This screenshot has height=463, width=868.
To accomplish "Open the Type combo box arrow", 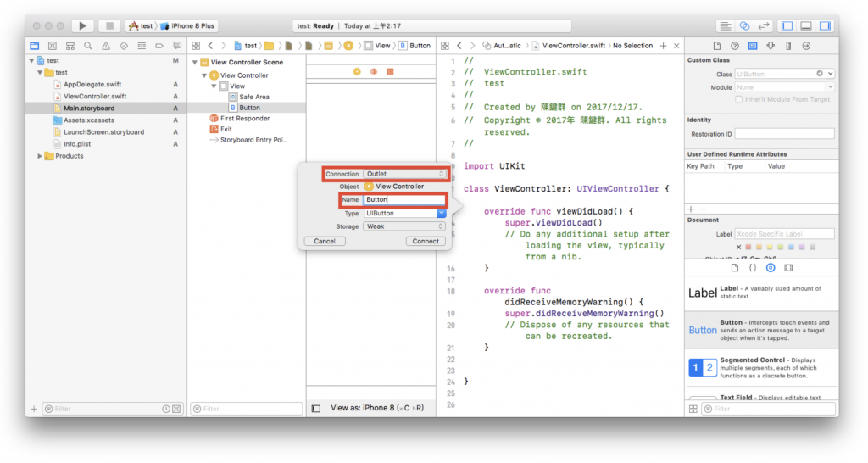I will pyautogui.click(x=441, y=213).
